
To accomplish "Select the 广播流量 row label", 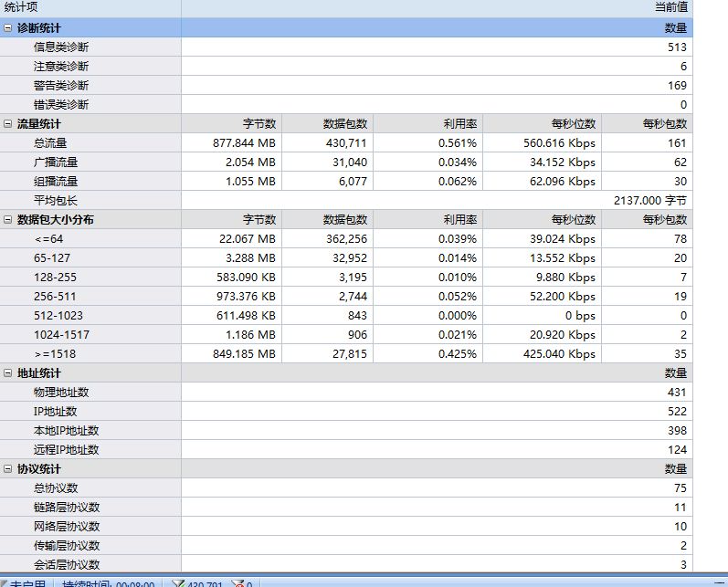I will [56, 162].
